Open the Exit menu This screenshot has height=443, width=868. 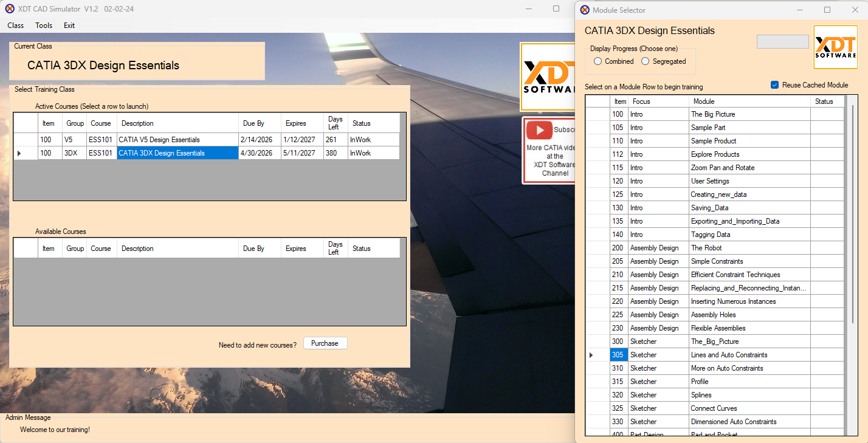[x=69, y=26]
